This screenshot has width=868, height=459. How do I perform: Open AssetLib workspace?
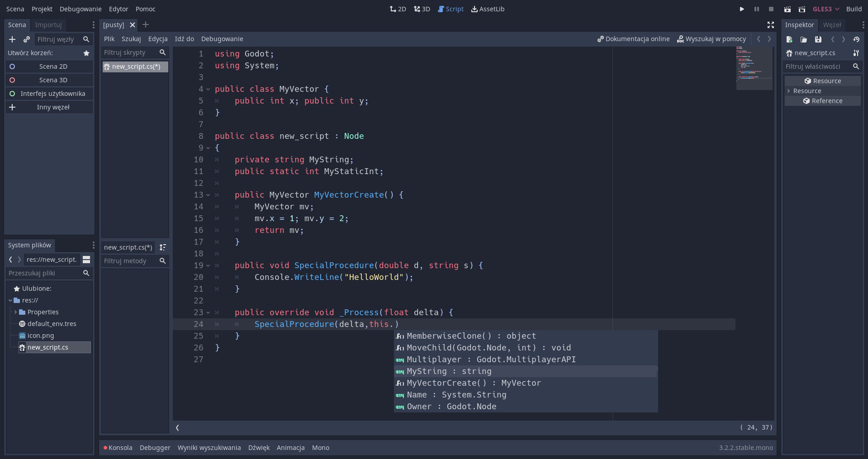coord(488,9)
